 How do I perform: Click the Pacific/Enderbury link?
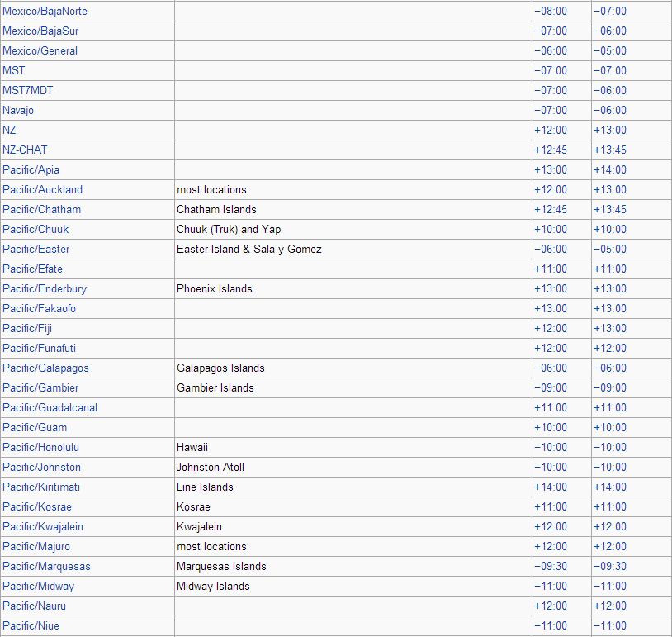[45, 288]
